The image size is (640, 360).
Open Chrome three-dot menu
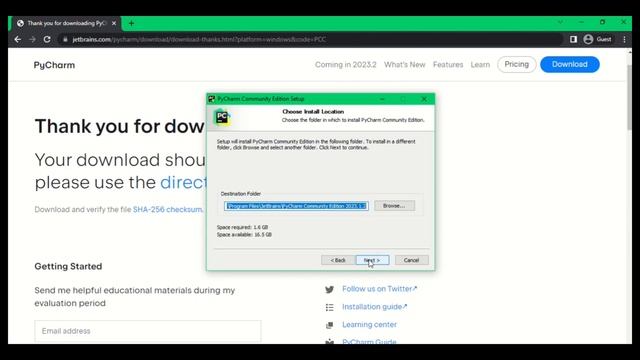624,39
